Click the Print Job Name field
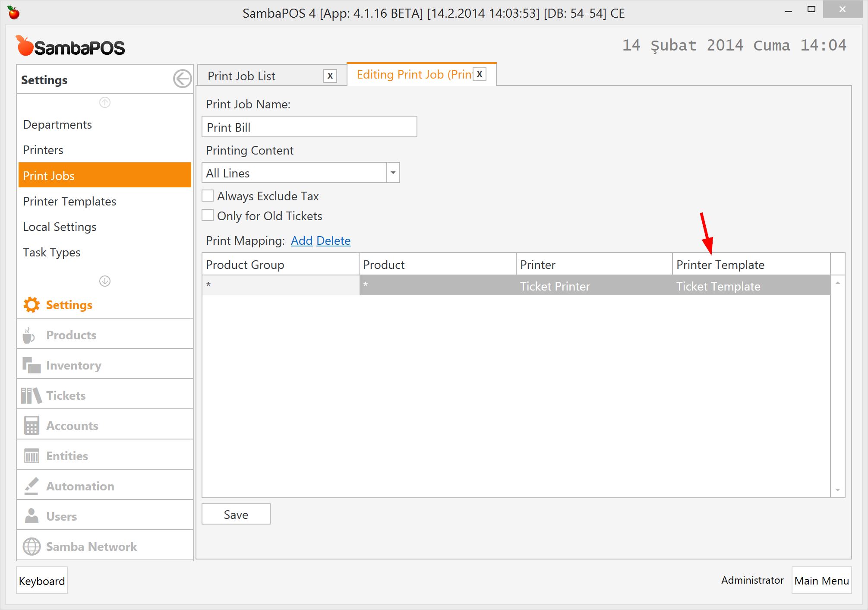The image size is (868, 610). click(x=309, y=127)
